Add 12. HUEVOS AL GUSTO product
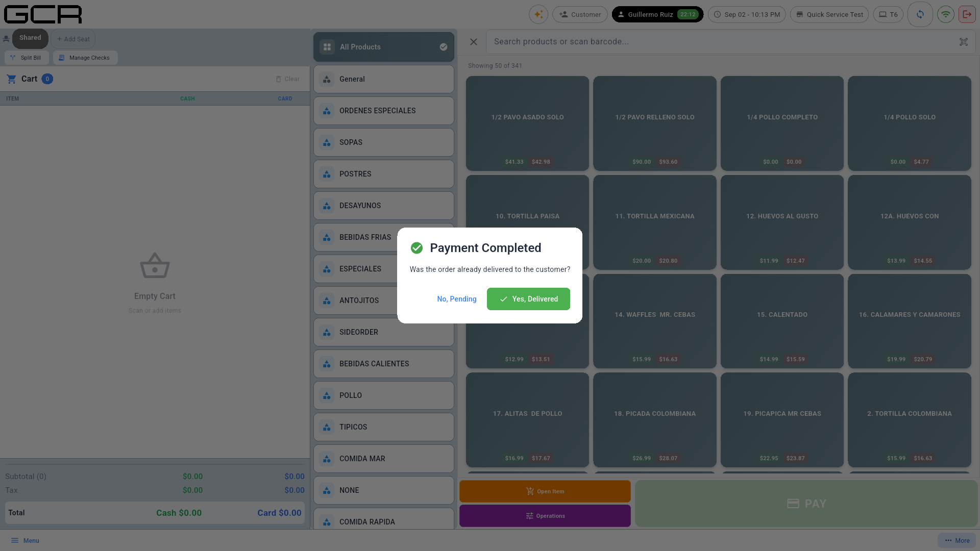 782,222
